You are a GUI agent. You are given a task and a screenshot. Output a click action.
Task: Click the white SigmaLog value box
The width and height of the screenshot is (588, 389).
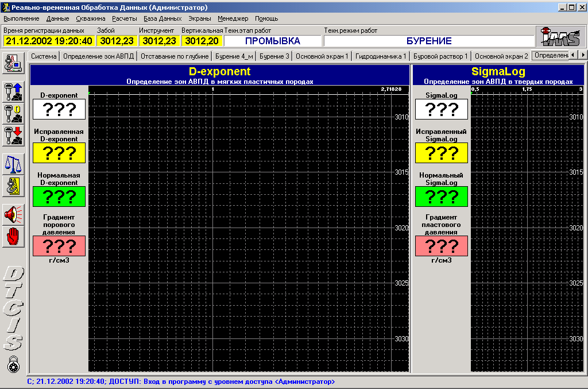442,109
